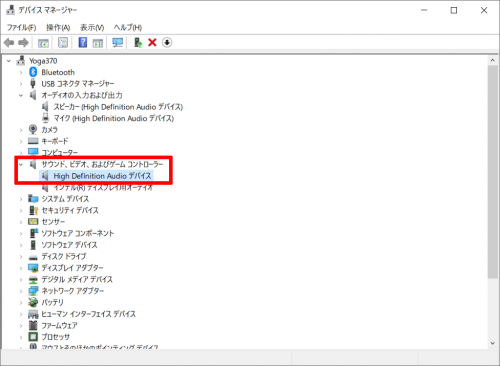
Task: Collapse the Yoga370 root node
Action: click(x=9, y=61)
